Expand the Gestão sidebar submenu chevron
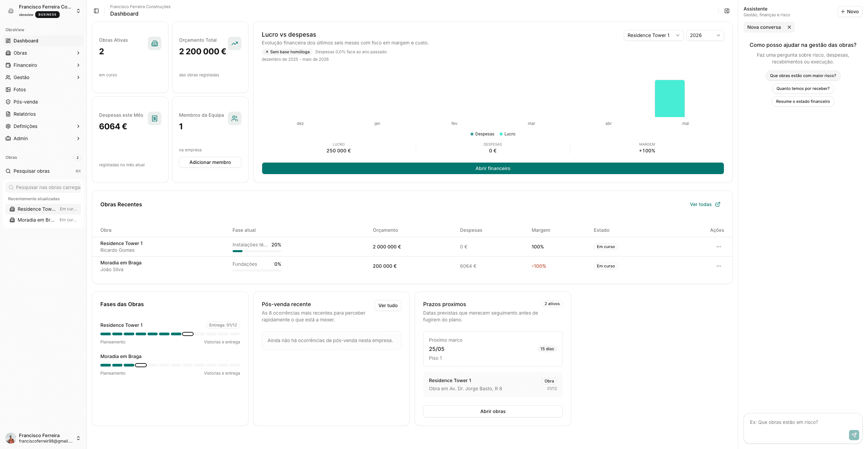The height and width of the screenshot is (449, 868). coord(78,77)
